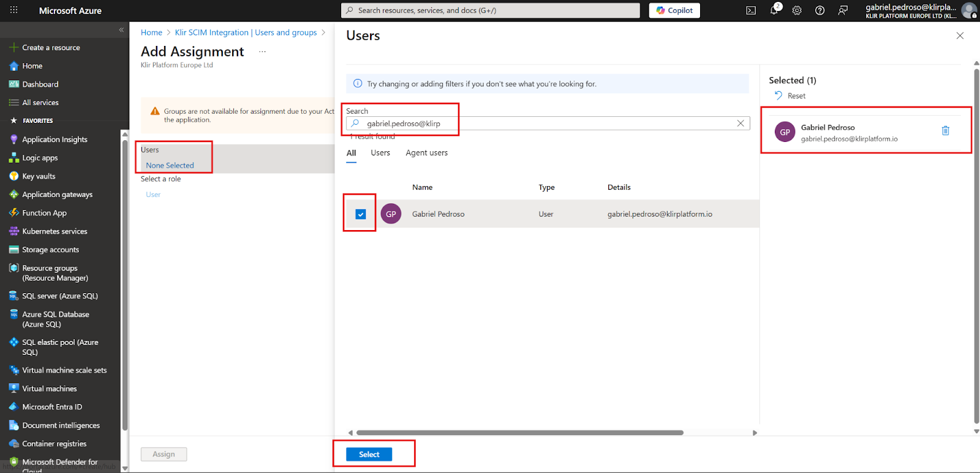Open portal settings gear
The image size is (980, 473).
[x=797, y=10]
